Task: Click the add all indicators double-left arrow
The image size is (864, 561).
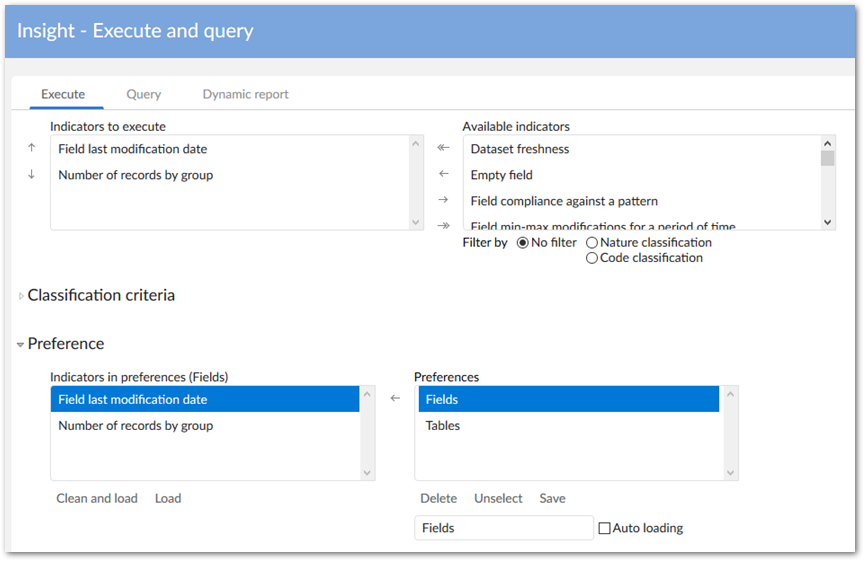Action: pyautogui.click(x=444, y=148)
